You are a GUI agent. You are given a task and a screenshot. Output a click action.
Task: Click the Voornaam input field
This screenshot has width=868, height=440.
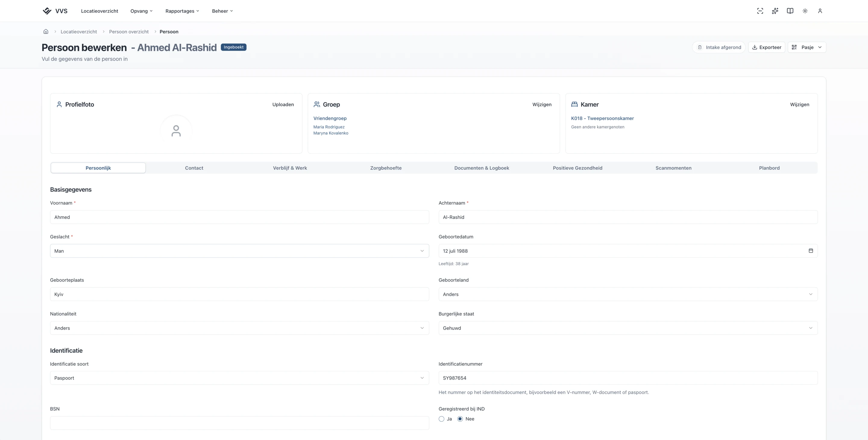point(240,217)
